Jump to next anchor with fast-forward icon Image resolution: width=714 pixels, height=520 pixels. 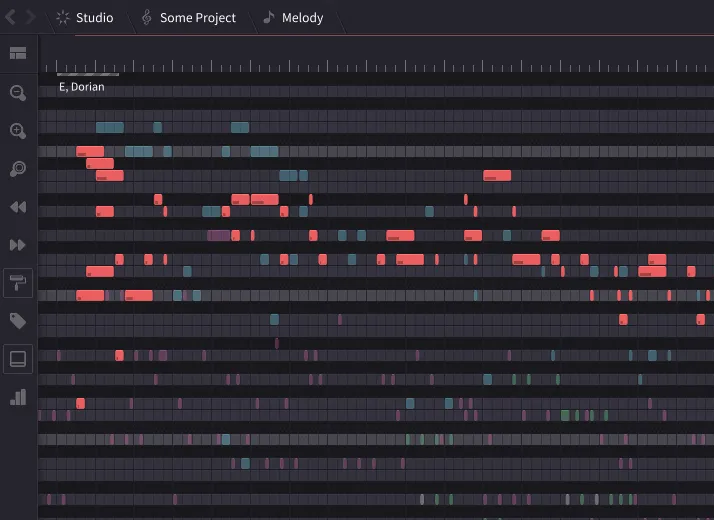coord(18,245)
